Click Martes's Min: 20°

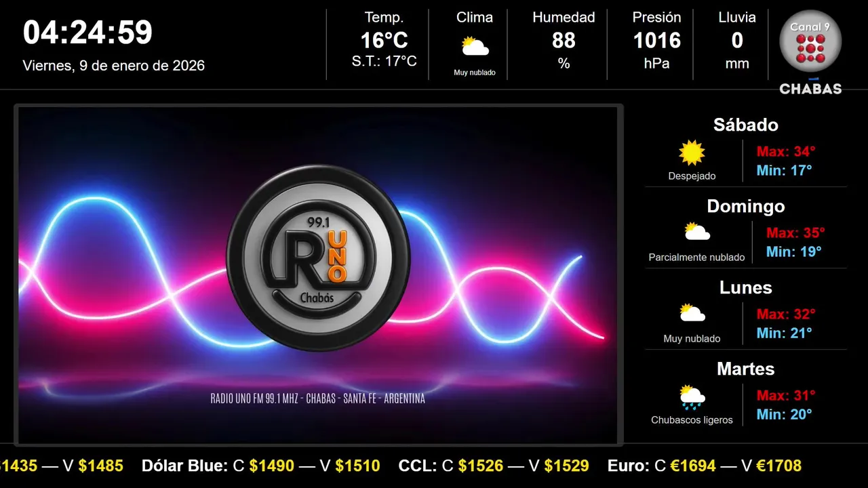pos(785,415)
